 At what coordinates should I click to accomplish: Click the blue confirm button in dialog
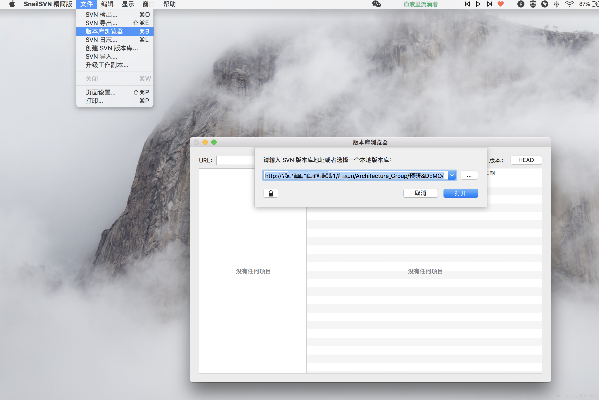460,193
